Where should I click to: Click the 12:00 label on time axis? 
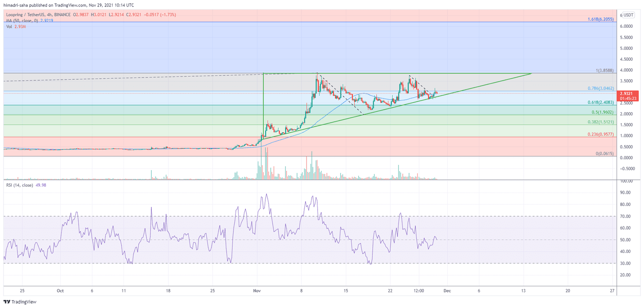(x=419, y=291)
